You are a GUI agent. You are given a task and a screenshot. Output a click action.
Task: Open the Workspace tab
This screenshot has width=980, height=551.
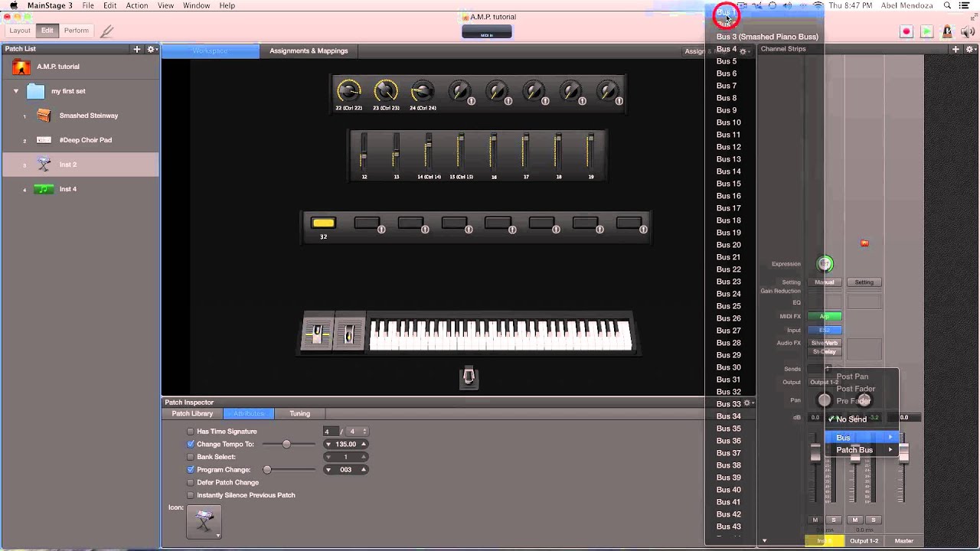tap(211, 51)
